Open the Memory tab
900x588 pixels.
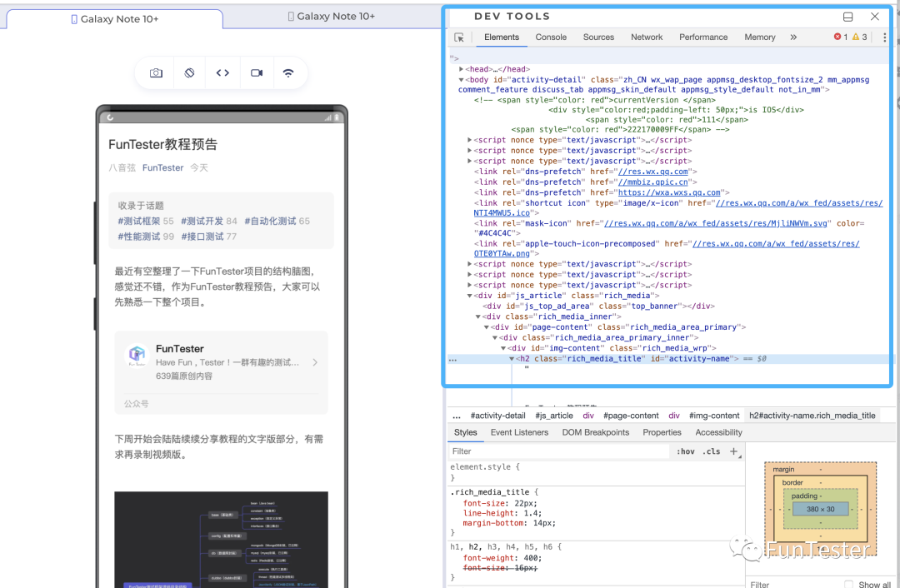coord(760,37)
